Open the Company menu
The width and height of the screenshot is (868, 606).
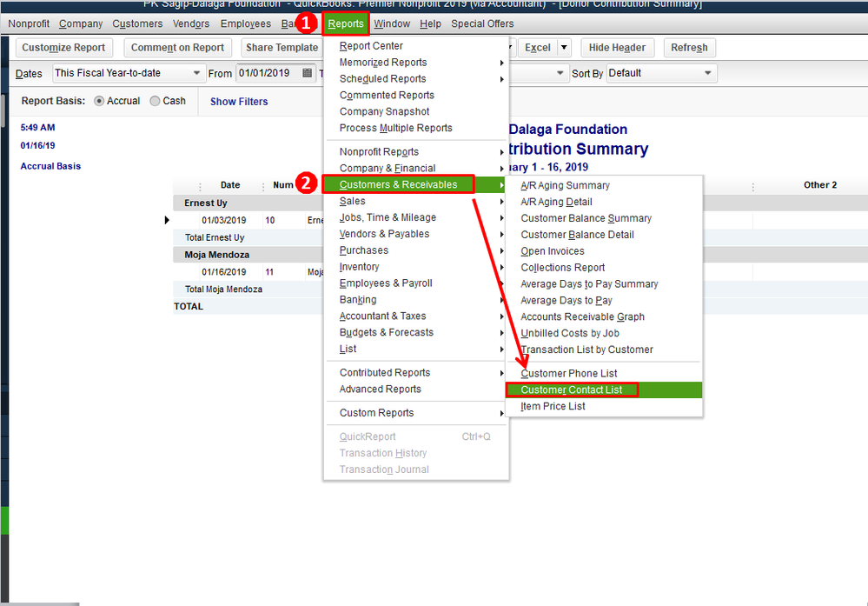81,23
